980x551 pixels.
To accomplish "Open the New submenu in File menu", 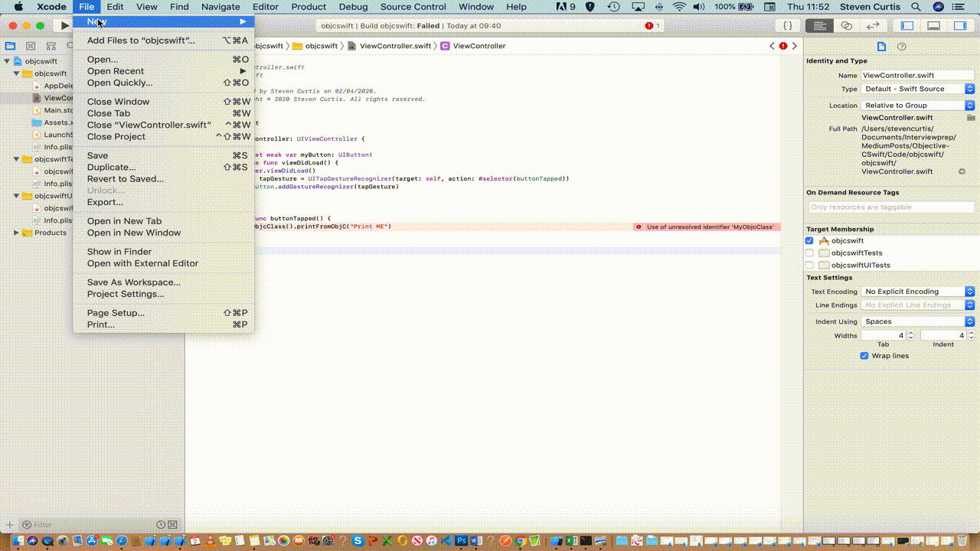I will [163, 21].
